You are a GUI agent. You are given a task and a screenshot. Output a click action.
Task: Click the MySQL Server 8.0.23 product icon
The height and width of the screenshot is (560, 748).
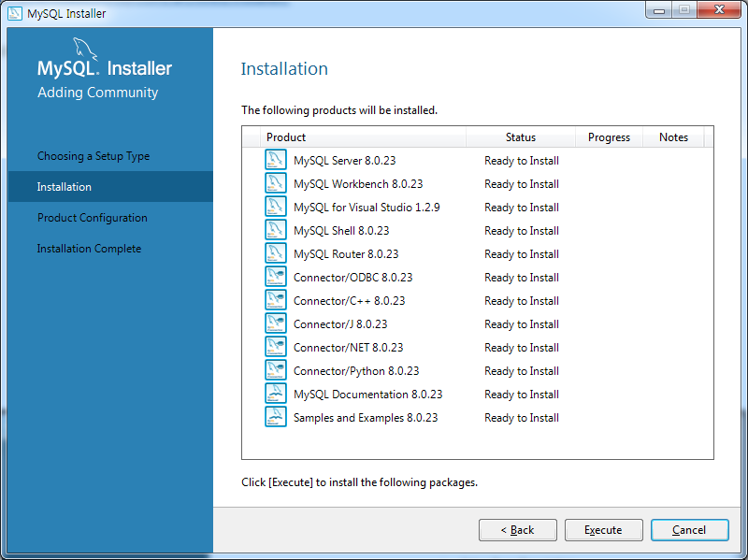[x=276, y=160]
